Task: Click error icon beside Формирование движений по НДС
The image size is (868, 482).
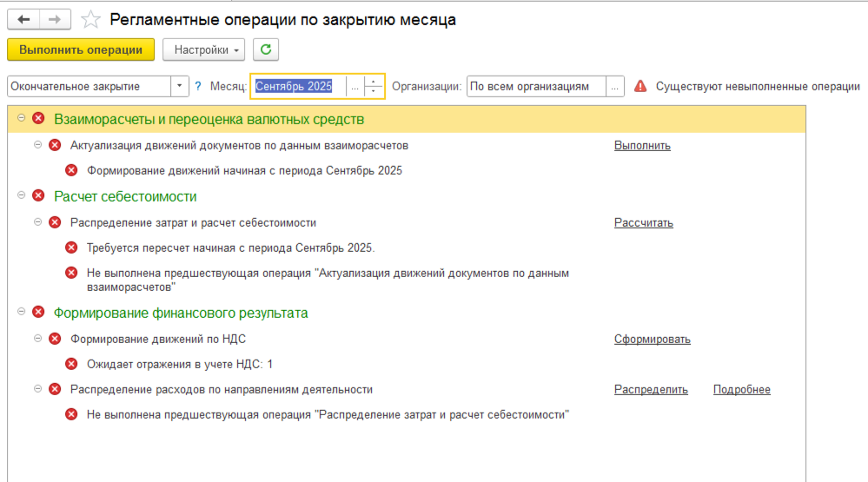Action: pyautogui.click(x=55, y=340)
